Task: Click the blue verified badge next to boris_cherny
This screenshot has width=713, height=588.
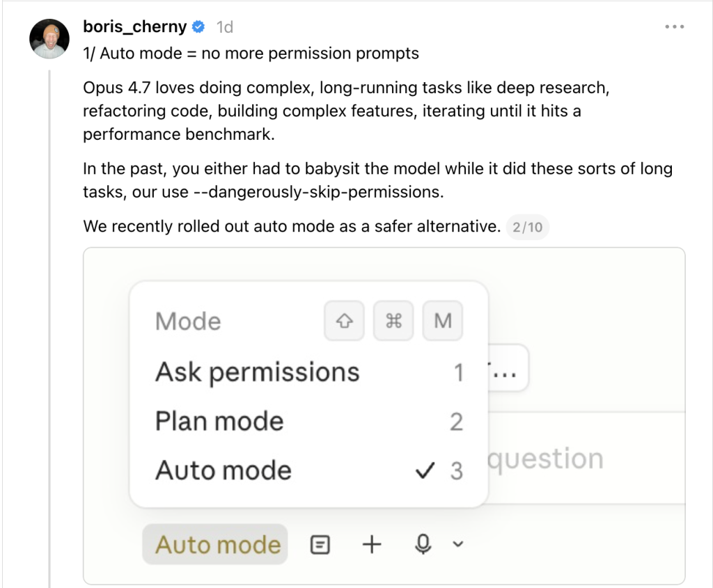Action: tap(198, 27)
